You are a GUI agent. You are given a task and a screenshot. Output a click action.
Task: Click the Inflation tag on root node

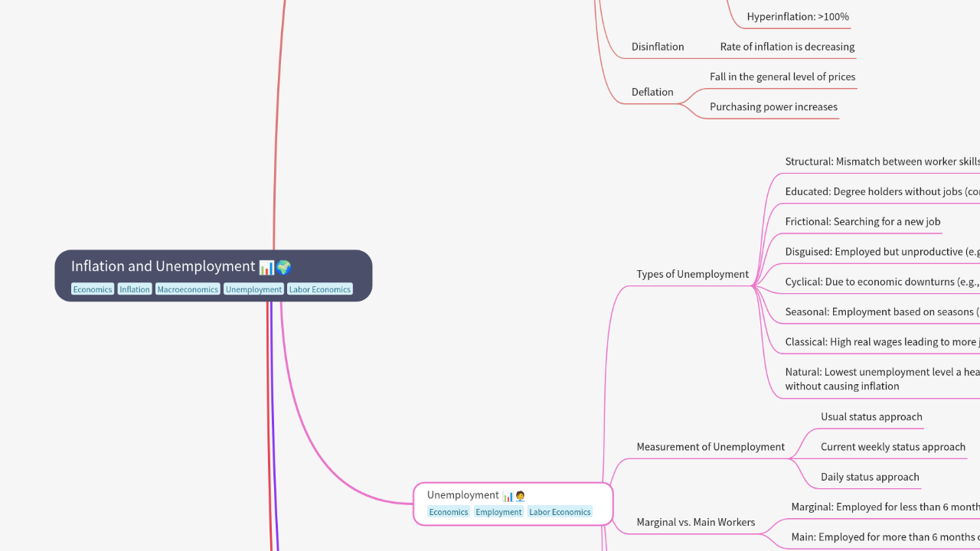(x=135, y=289)
